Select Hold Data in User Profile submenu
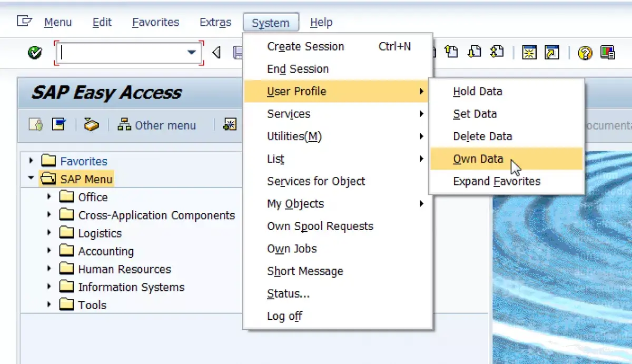632x364 pixels. tap(507, 92)
